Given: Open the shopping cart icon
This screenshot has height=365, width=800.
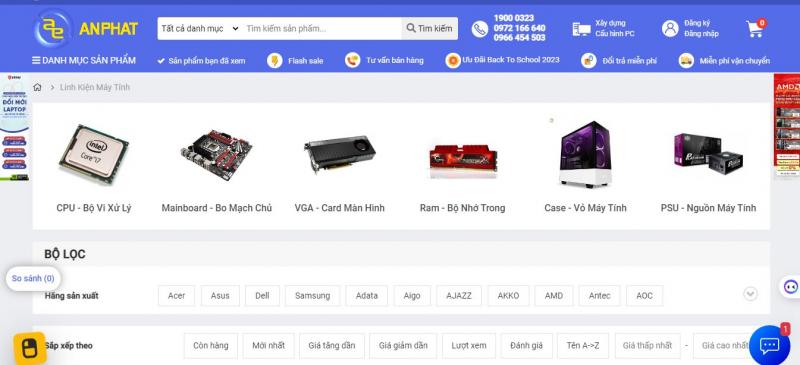Looking at the screenshot, I should coord(756,28).
